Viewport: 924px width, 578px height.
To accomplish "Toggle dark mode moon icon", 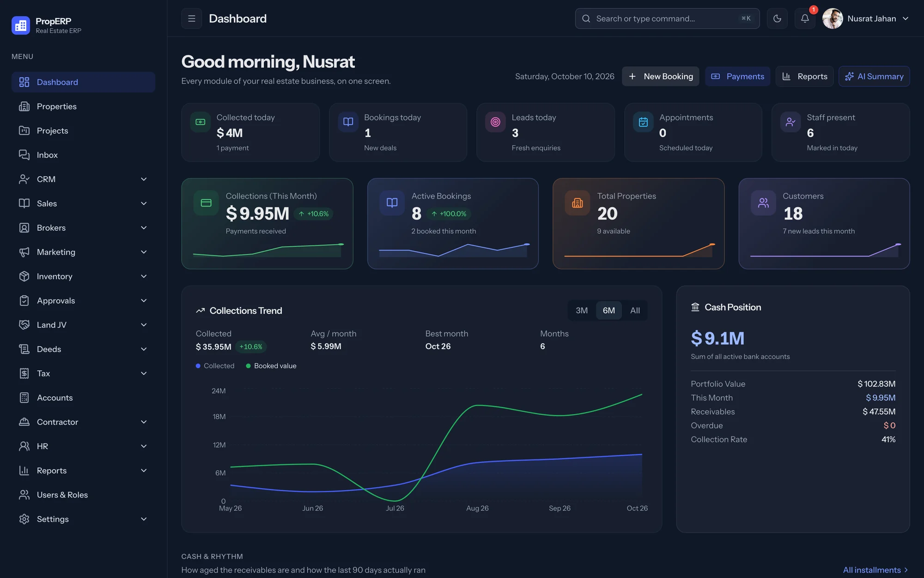I will pyautogui.click(x=777, y=18).
